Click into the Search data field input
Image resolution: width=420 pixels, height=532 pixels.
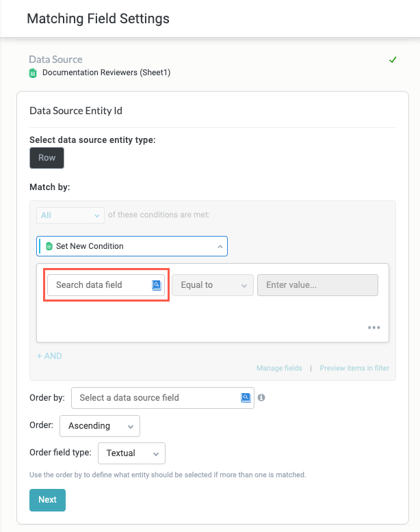[98, 285]
